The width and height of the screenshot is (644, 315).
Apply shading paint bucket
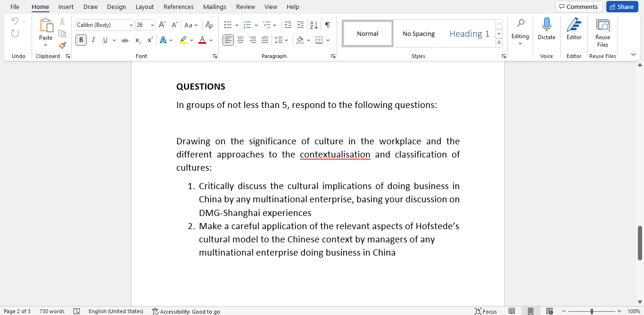[300, 40]
